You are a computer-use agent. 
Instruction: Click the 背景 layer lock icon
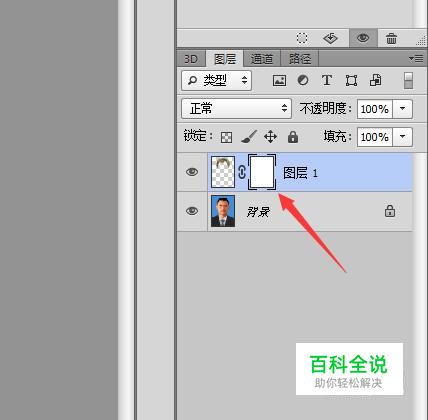tap(390, 211)
